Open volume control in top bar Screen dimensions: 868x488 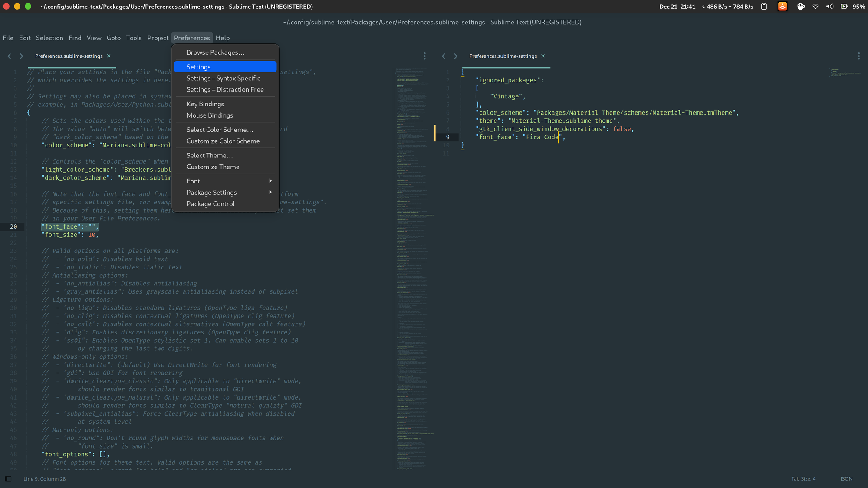point(829,7)
